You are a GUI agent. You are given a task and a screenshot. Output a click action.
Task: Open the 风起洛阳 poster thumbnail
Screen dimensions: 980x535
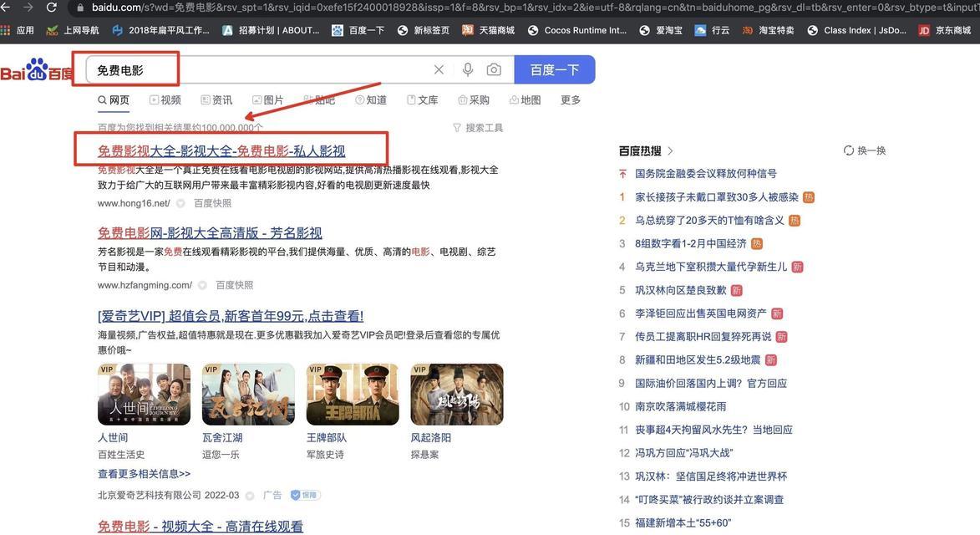[457, 395]
